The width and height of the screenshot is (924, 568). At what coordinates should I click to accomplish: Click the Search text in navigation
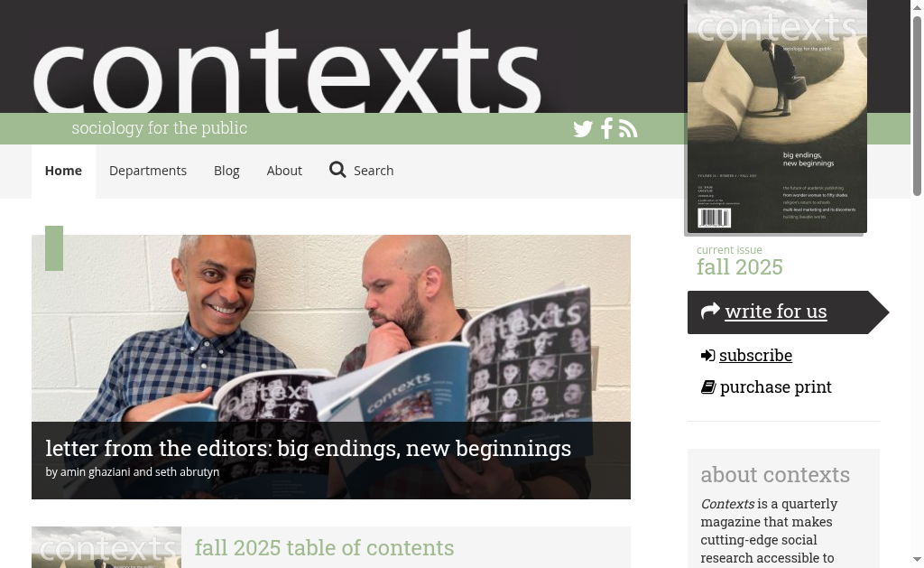pos(374,171)
